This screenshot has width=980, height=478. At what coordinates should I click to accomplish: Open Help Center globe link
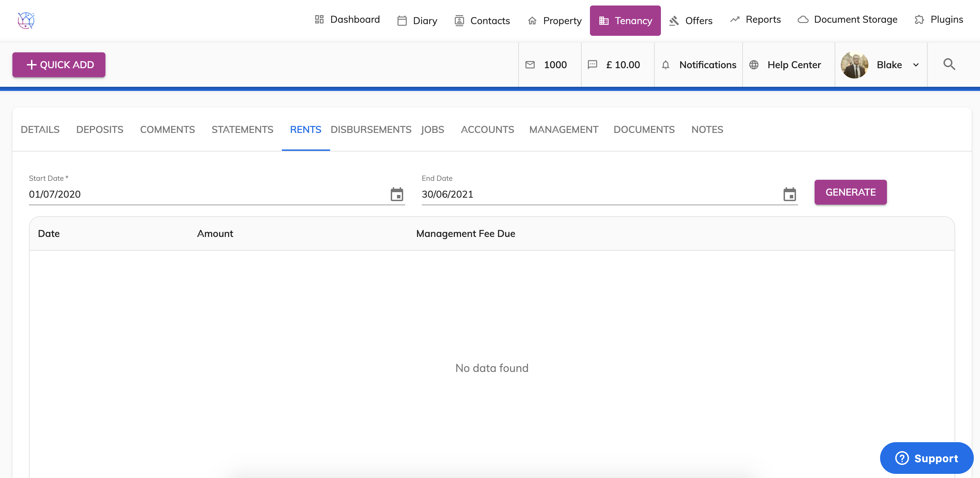[x=754, y=65]
